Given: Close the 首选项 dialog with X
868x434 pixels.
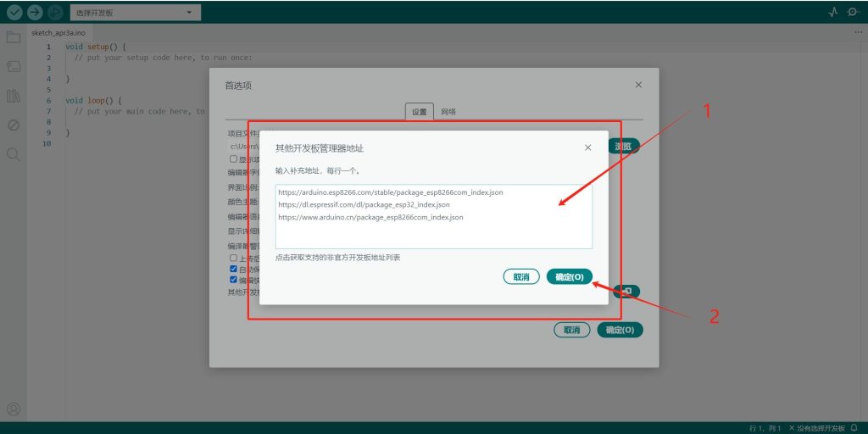Looking at the screenshot, I should 638,86.
